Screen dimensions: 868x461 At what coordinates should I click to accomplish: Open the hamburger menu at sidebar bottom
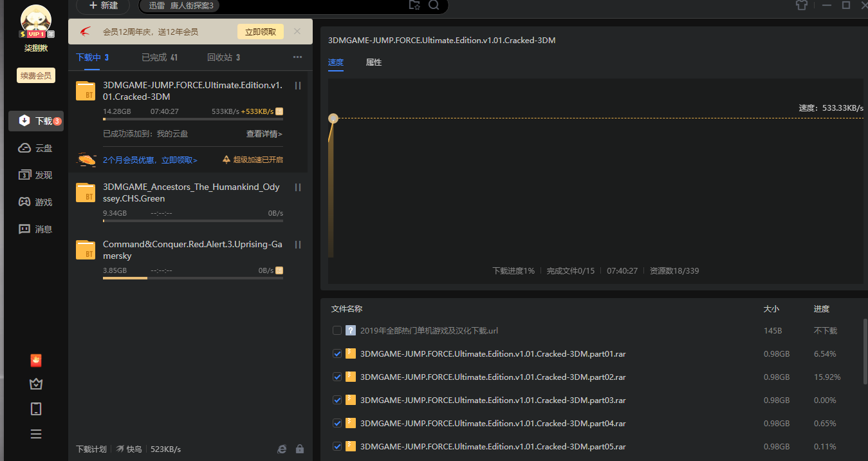click(36, 434)
